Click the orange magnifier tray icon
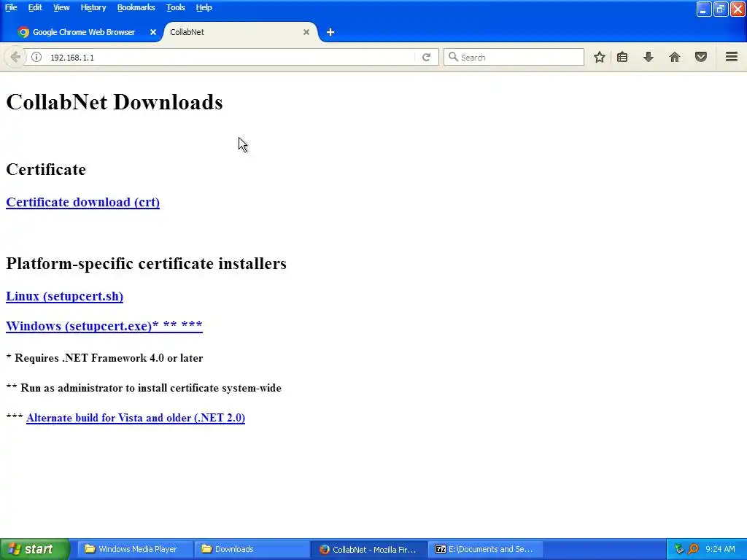The height and width of the screenshot is (560, 747). (693, 549)
